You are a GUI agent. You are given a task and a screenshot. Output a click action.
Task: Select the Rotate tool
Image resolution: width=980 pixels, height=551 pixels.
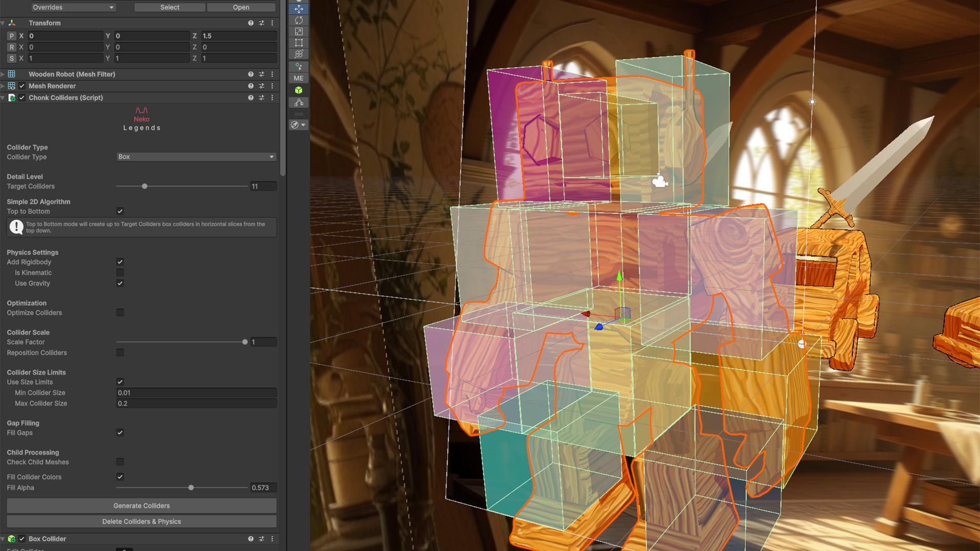pyautogui.click(x=299, y=20)
